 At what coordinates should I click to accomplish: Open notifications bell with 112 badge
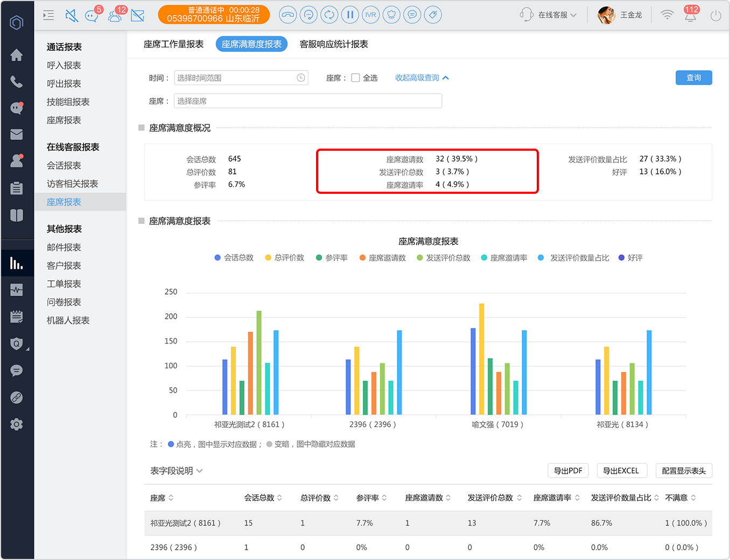pos(691,15)
